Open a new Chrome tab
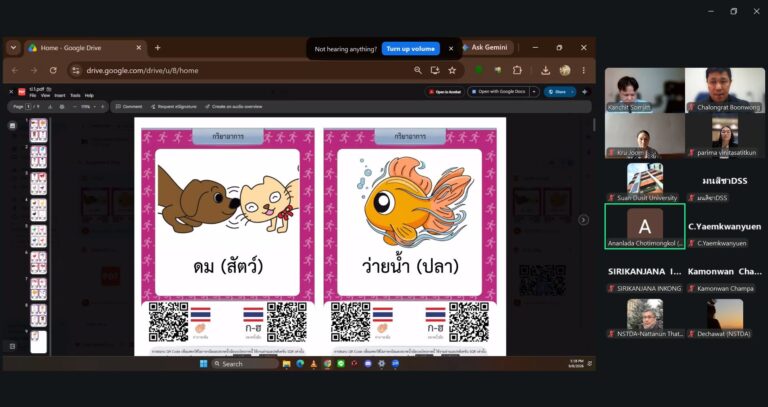Viewport: 768px width, 407px height. (x=158, y=48)
